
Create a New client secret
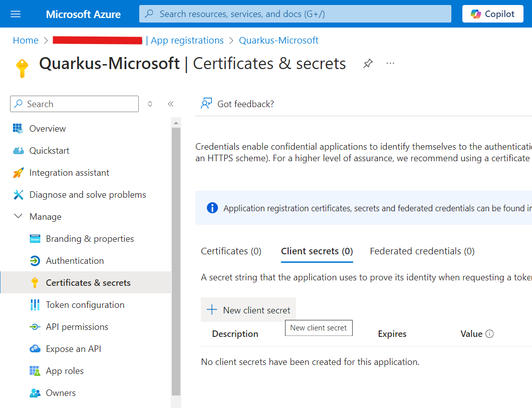point(248,310)
